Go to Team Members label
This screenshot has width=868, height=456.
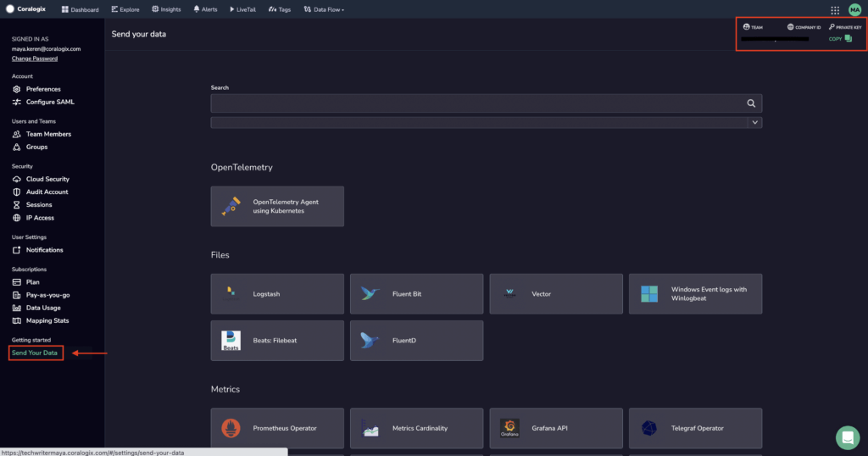click(48, 134)
